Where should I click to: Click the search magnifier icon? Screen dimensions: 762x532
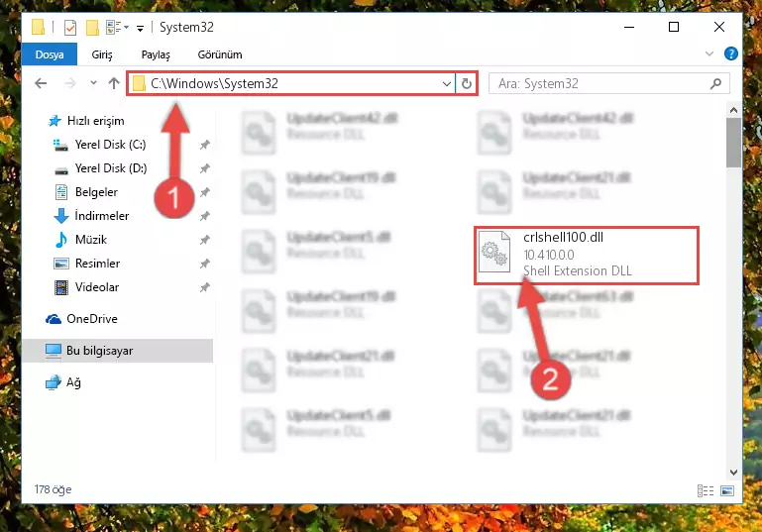pyautogui.click(x=715, y=83)
